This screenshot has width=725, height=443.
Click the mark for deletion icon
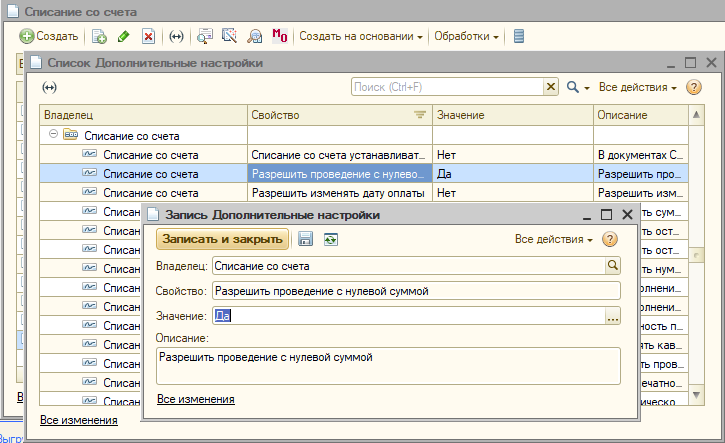coord(148,36)
